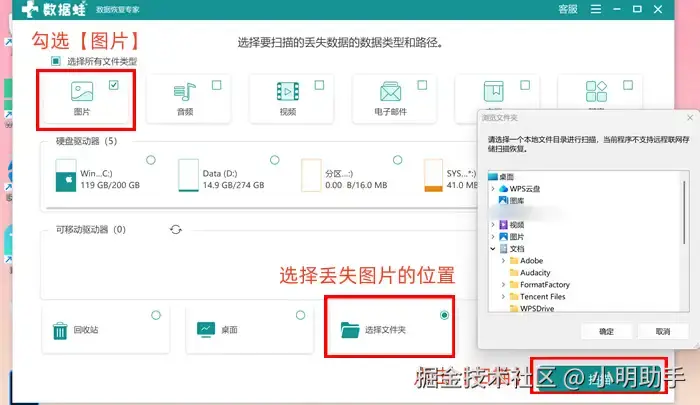Close the 浏览文件夹 dialog
The image size is (700, 405).
click(x=690, y=118)
